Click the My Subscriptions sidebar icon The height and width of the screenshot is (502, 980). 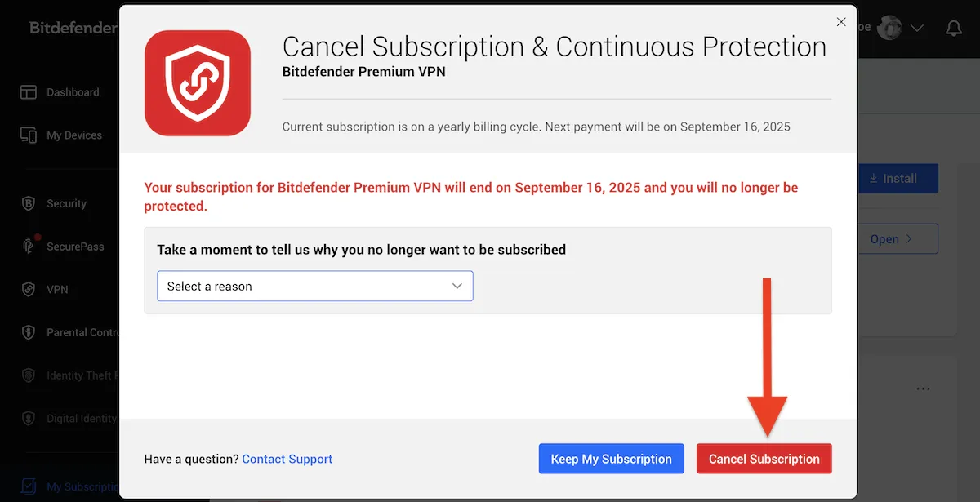(x=29, y=486)
